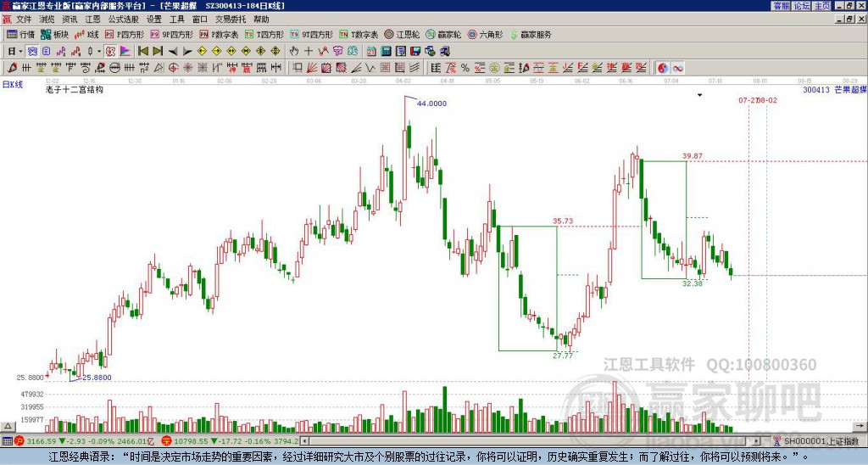Viewport: 868px width, 465px height.
Task: Open the 江恩轮 Gann wheel
Action: [x=403, y=34]
